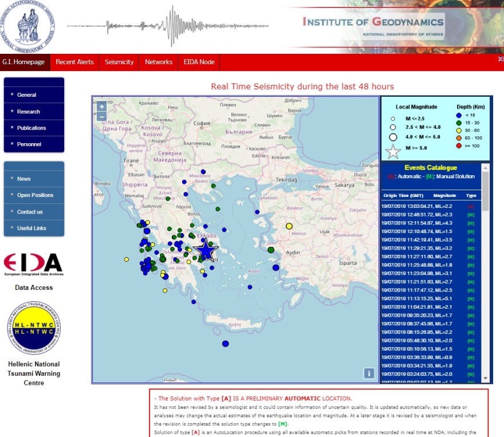Image resolution: width=504 pixels, height=437 pixels.
Task: Zoom in on the map with the plus control
Action: click(101, 106)
